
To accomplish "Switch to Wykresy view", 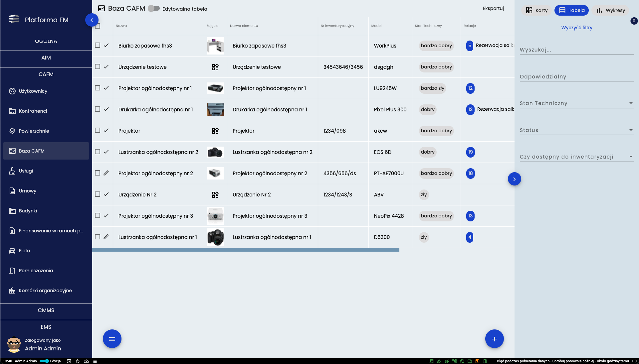I will coord(610,10).
